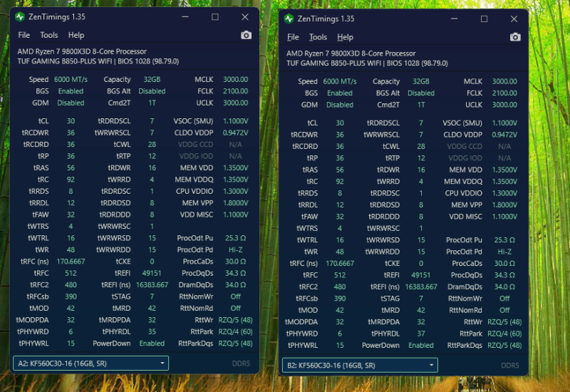
Task: Open Tools menu in right ZenTimings window
Action: tap(318, 37)
